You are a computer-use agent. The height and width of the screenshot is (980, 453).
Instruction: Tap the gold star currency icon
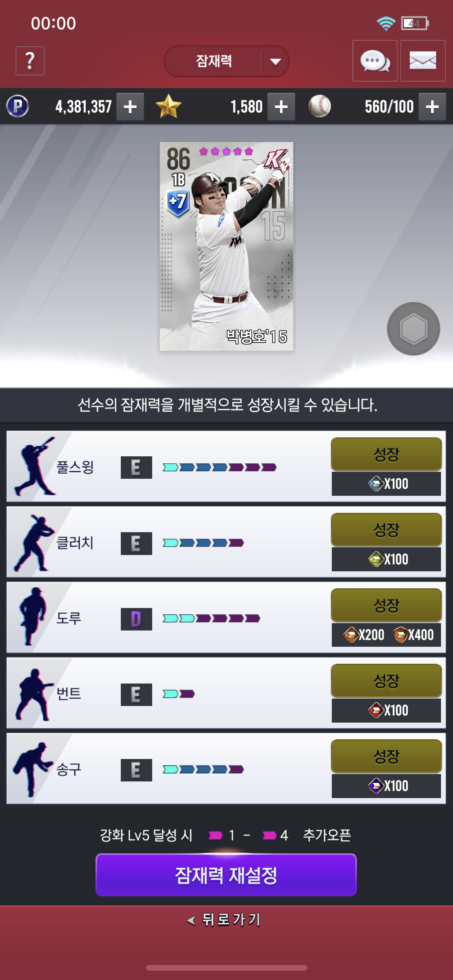pyautogui.click(x=168, y=106)
